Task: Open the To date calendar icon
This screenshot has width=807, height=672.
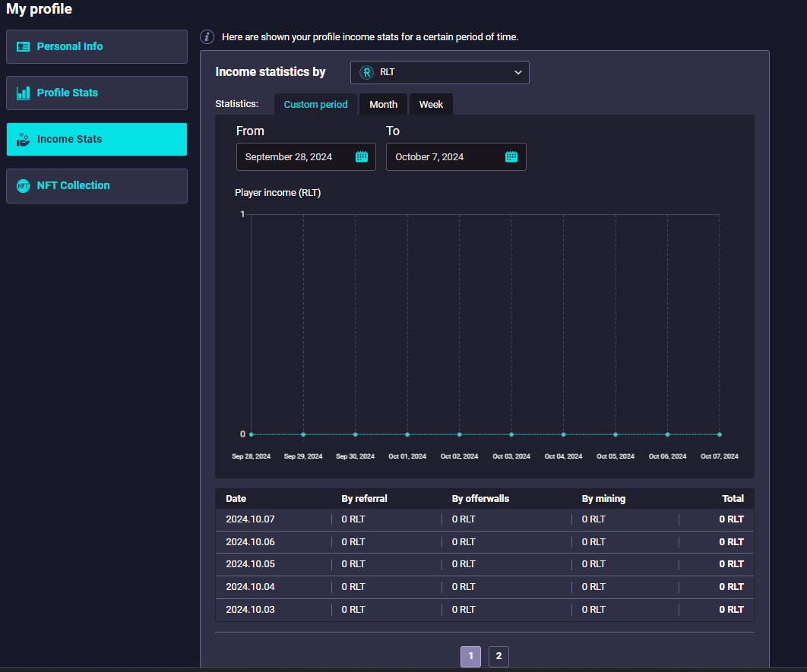Action: click(511, 156)
